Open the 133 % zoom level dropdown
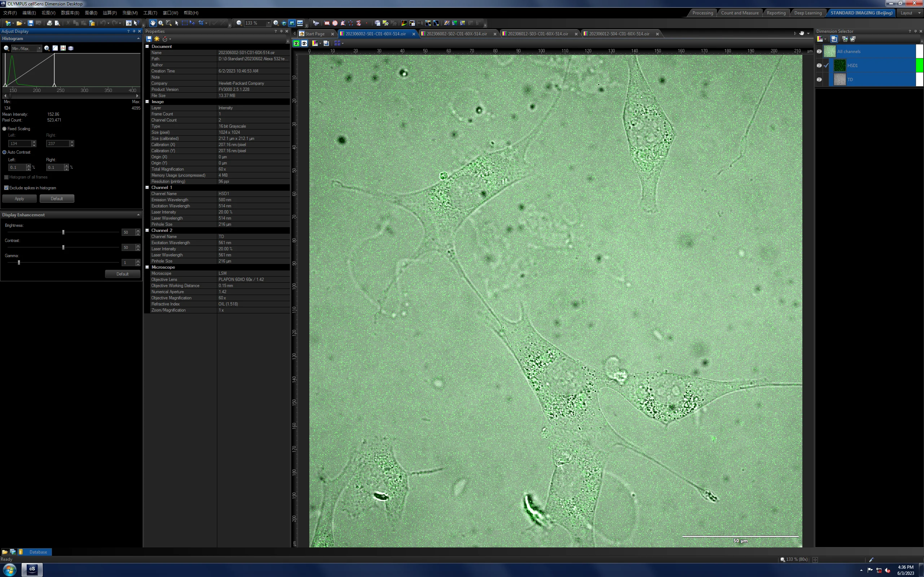The image size is (924, 577). [x=269, y=23]
